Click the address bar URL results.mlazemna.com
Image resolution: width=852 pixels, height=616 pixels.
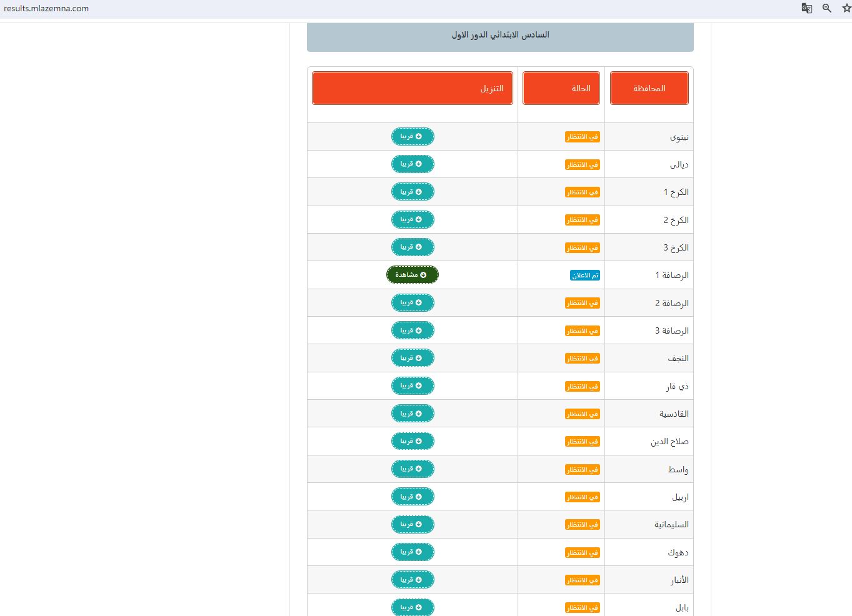[46, 9]
